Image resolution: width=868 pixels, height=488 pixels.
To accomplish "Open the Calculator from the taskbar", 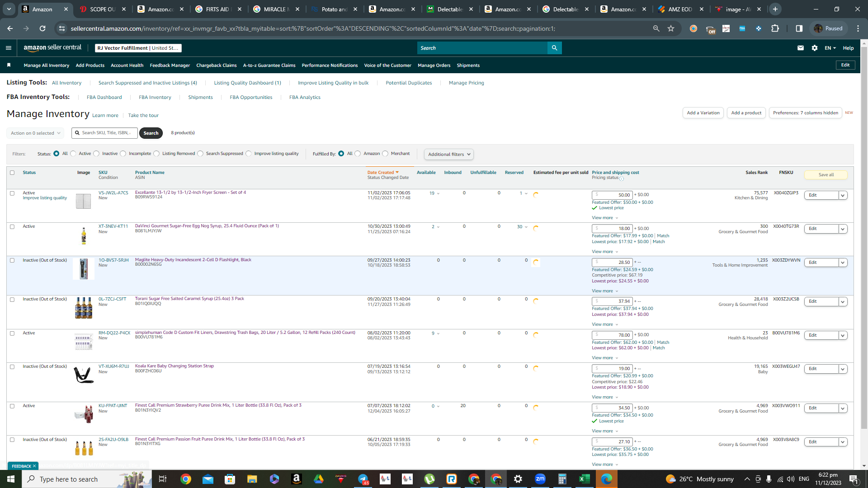I will tap(562, 479).
